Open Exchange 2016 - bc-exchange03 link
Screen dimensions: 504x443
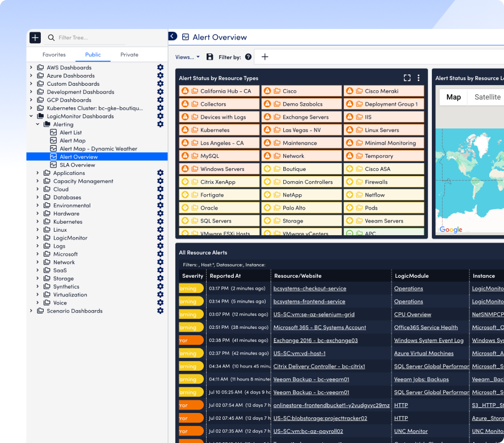(316, 340)
